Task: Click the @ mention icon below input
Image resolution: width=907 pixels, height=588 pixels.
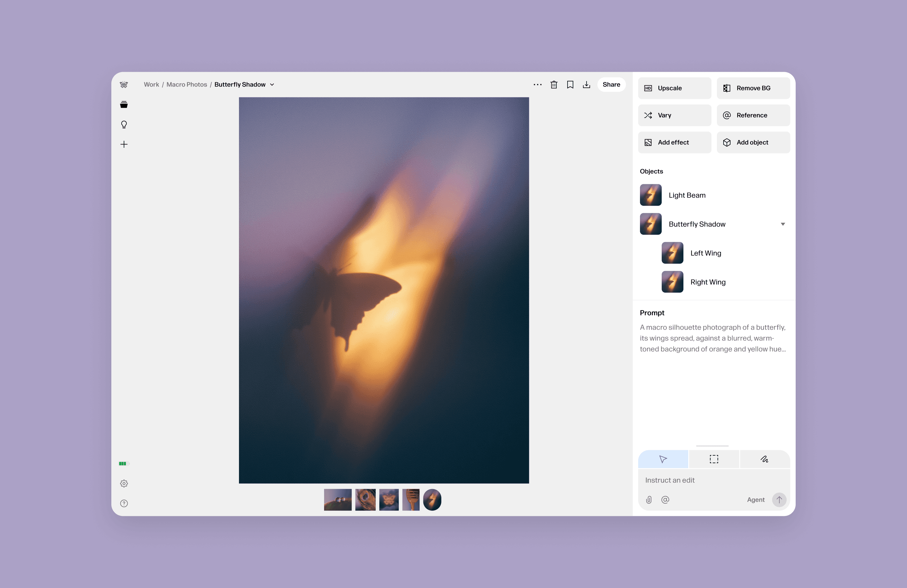Action: [x=665, y=500]
